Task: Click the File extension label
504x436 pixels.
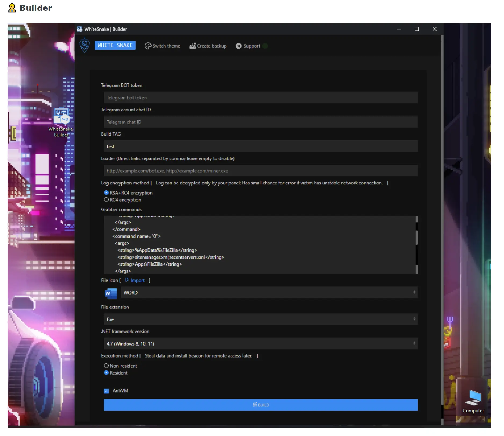Action: tap(115, 307)
